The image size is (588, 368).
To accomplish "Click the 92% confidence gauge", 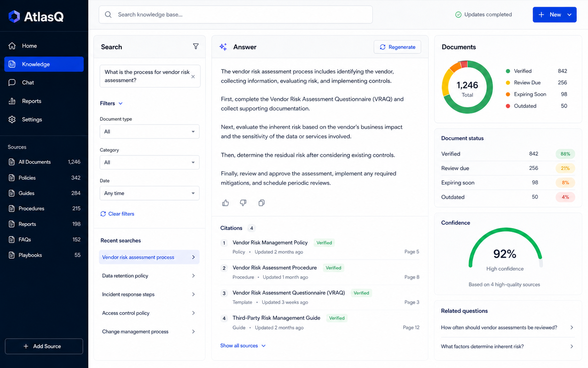I will coord(505,248).
